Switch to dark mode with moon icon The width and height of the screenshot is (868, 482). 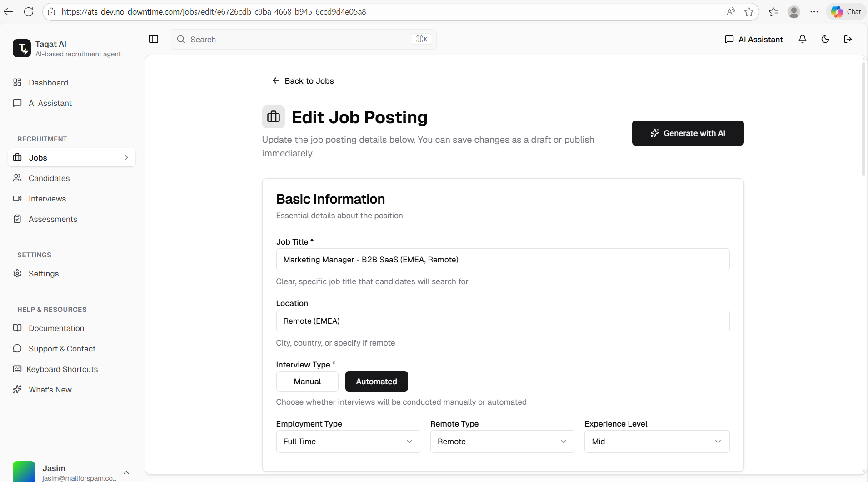[x=825, y=39]
